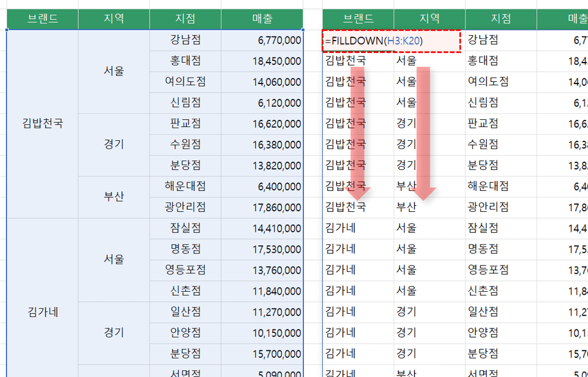Click the left table's 브랜드 header cell

[42, 19]
